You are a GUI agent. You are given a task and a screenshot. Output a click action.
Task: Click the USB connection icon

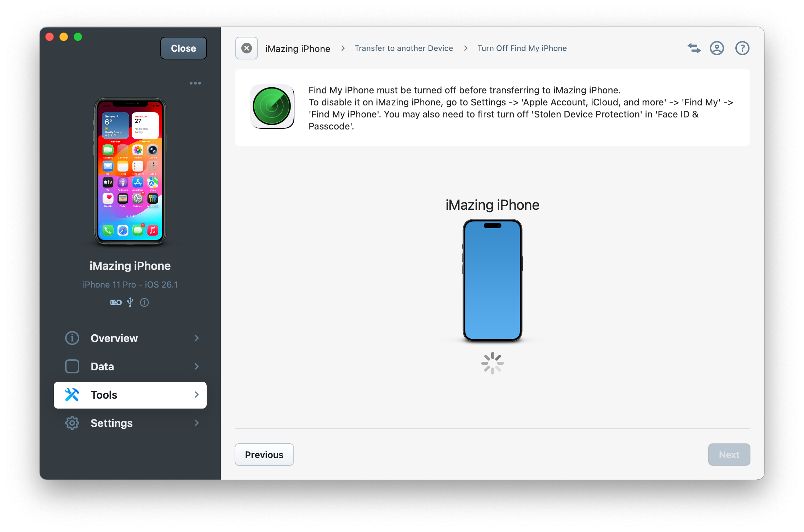[130, 302]
